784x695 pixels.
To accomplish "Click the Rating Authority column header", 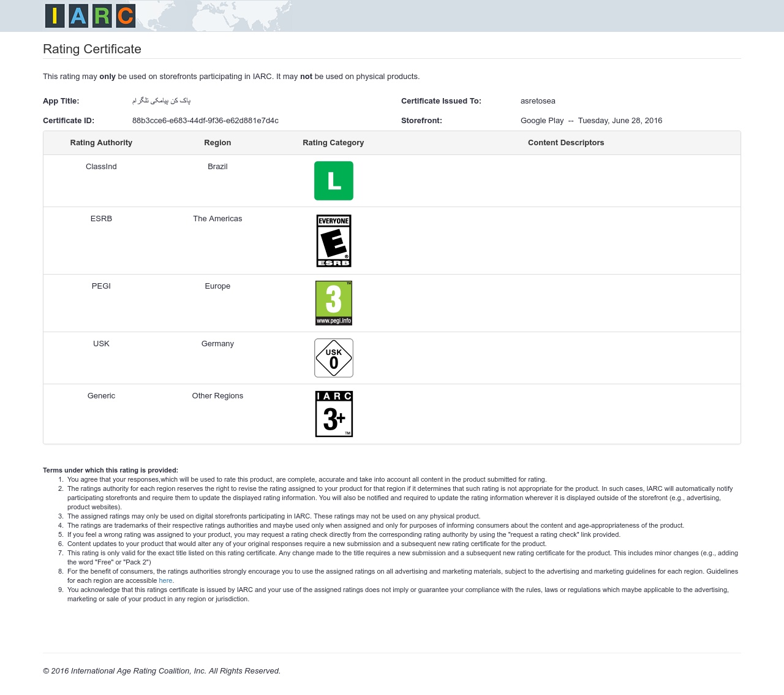I will point(101,143).
